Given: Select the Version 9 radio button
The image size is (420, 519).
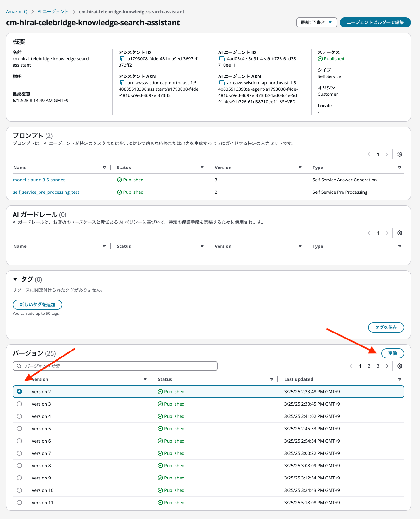Looking at the screenshot, I should coord(19,478).
